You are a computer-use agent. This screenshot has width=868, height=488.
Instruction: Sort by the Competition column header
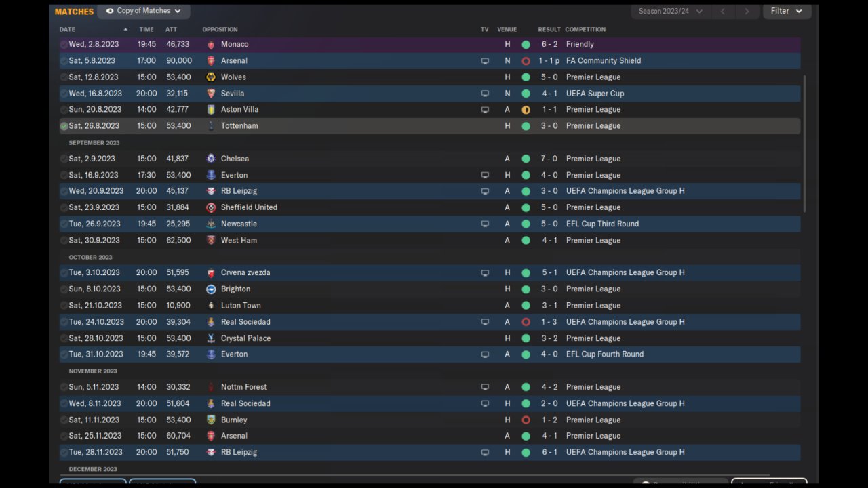[x=585, y=29]
